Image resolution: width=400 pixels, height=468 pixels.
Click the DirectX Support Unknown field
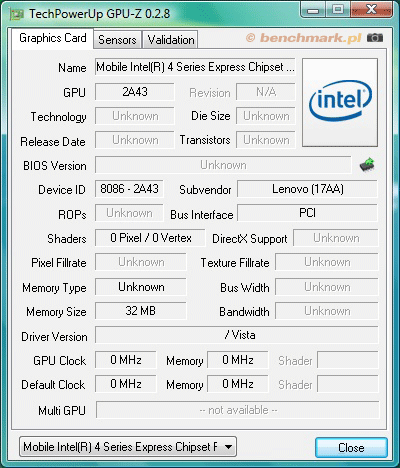pyautogui.click(x=336, y=238)
